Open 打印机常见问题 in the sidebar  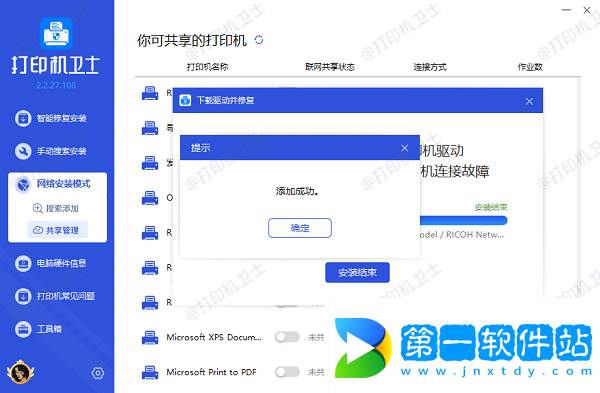point(55,296)
